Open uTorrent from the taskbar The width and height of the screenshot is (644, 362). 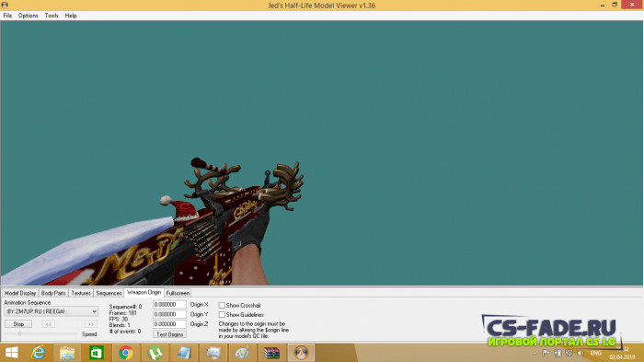[x=155, y=353]
